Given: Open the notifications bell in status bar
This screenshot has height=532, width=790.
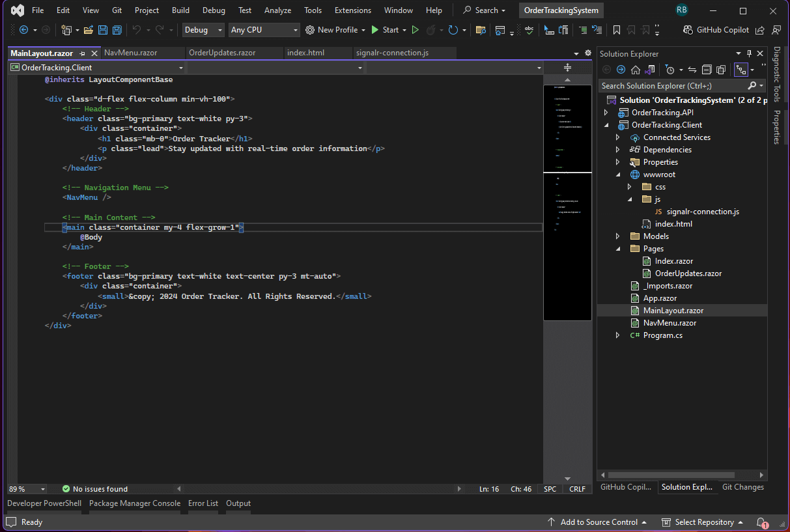Looking at the screenshot, I should [x=761, y=522].
